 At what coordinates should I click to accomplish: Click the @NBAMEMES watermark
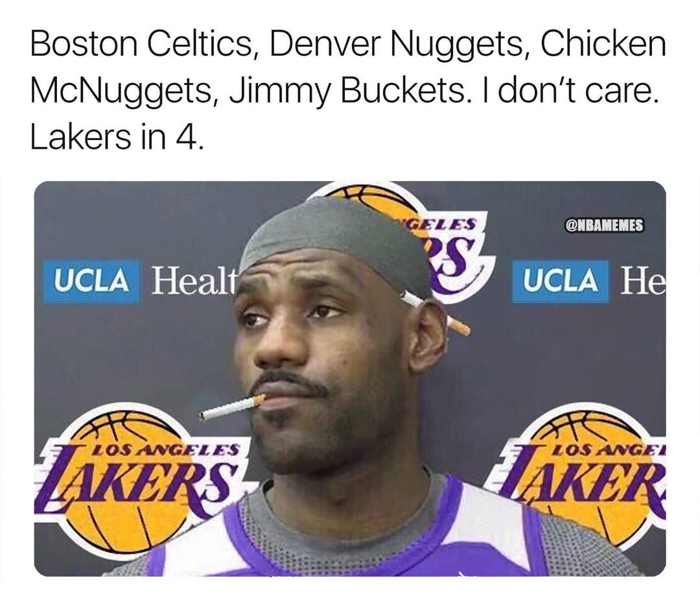coord(605,226)
